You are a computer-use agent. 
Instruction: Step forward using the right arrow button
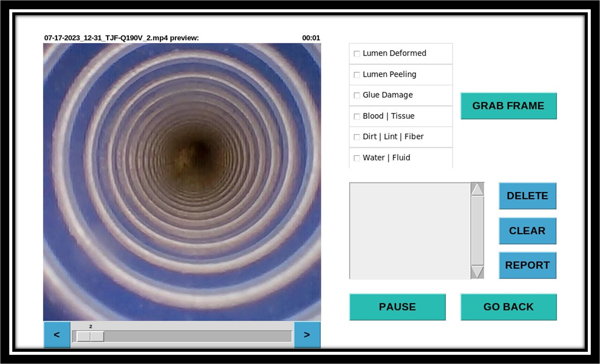307,335
